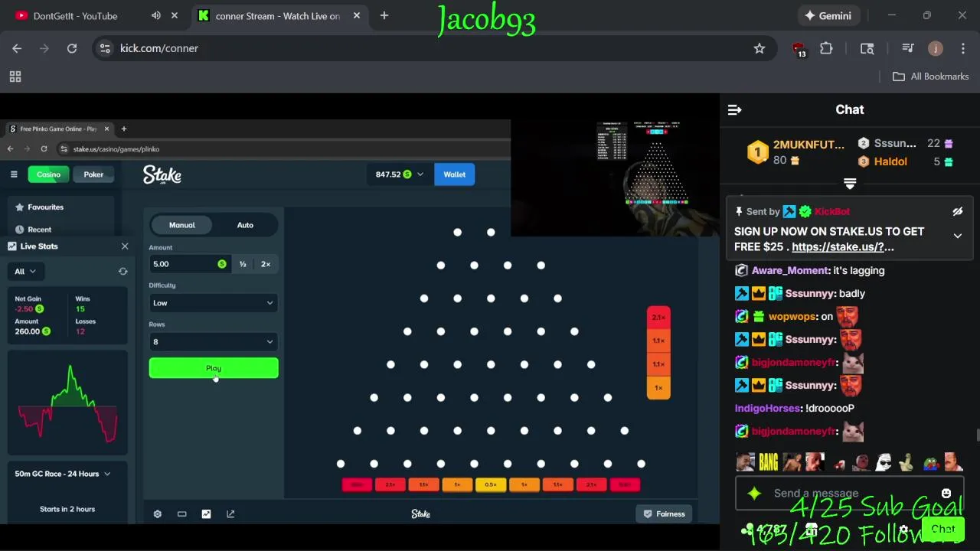
Task: Click the net gain profit chart
Action: [x=67, y=403]
